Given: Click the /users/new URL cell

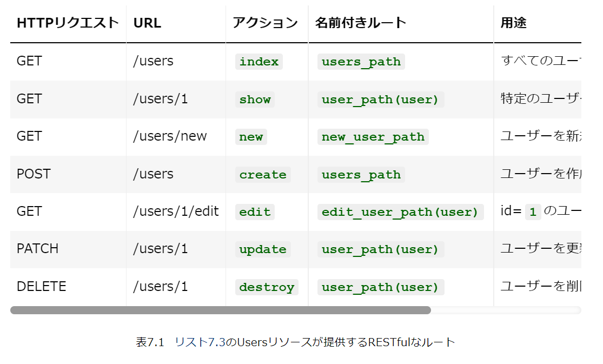Looking at the screenshot, I should pos(170,136).
